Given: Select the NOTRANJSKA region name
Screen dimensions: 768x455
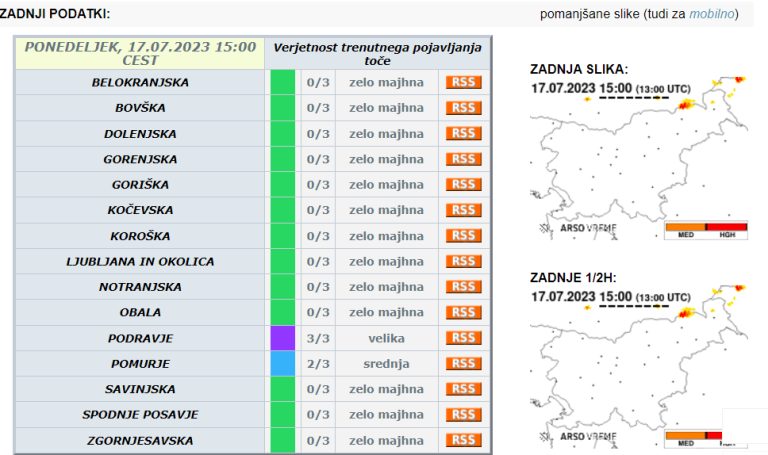Looking at the screenshot, I should click(x=140, y=287).
